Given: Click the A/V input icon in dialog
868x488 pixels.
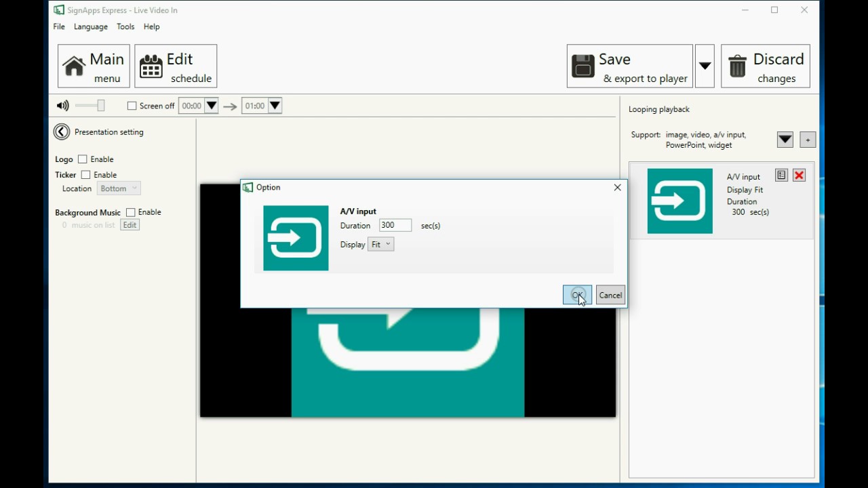Looking at the screenshot, I should coord(296,238).
